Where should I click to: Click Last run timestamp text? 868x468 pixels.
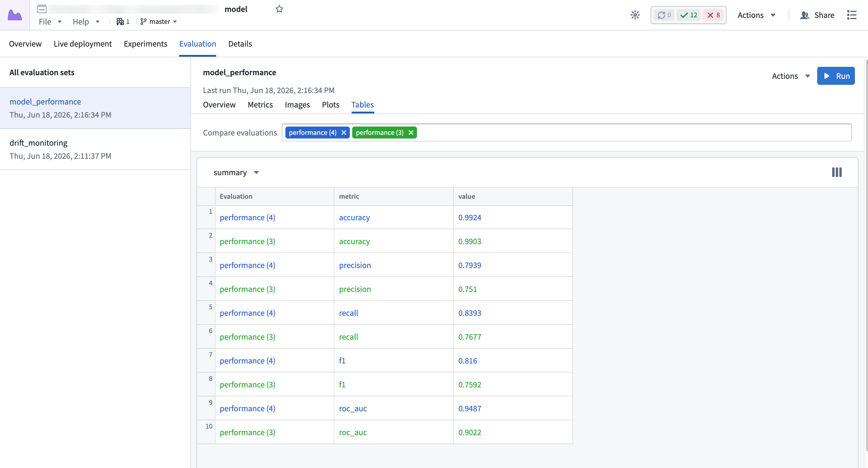269,90
